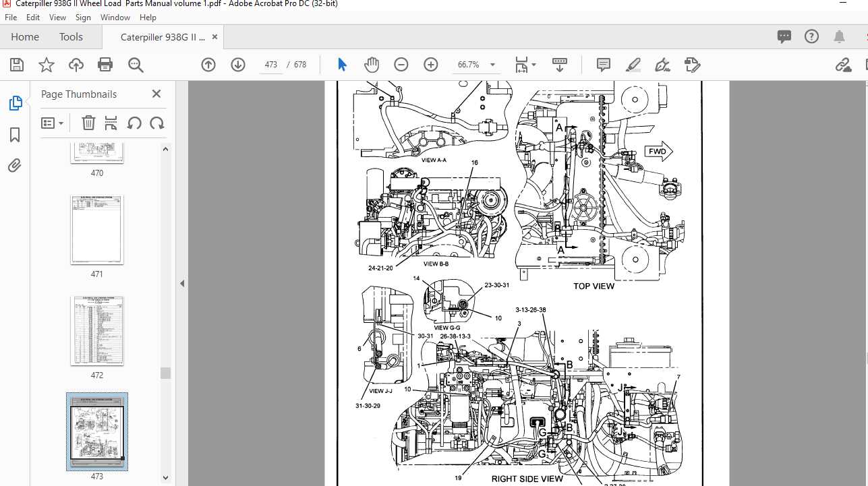
Task: Open the Help question mark icon
Action: click(811, 36)
